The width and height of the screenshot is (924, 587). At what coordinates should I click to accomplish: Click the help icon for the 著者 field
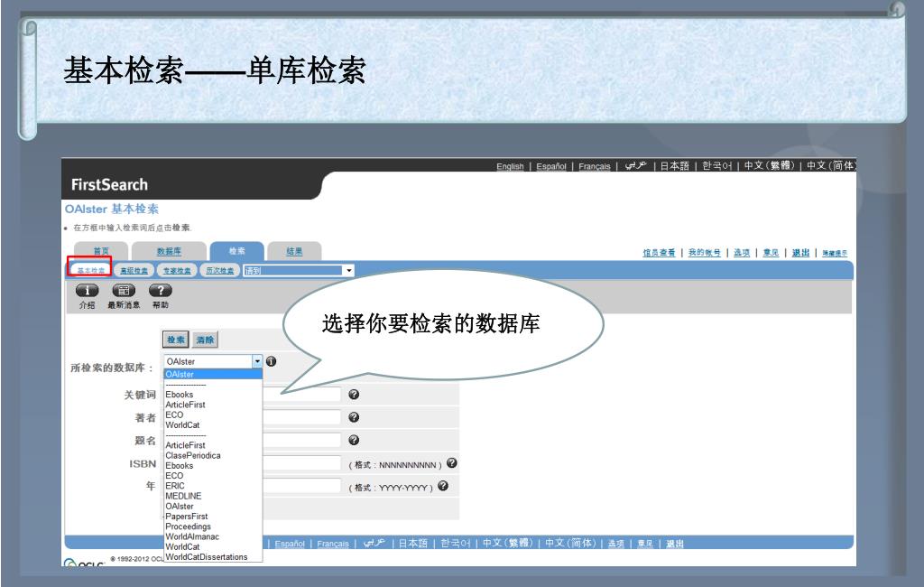pyautogui.click(x=354, y=417)
